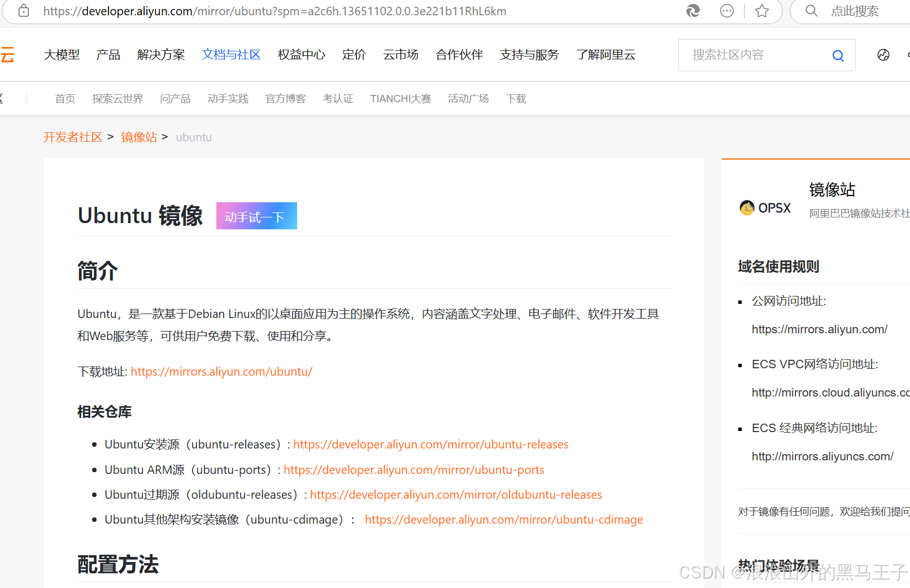Click the 镜像站 sidebar title

832,190
